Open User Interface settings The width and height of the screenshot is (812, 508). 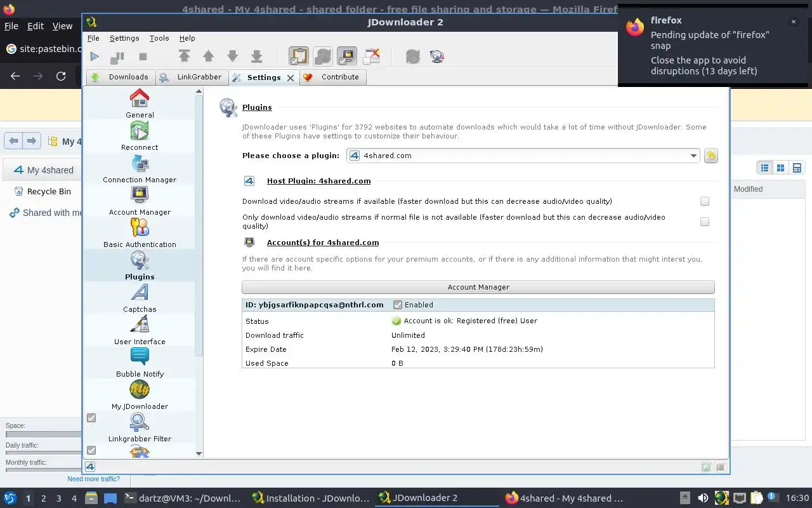[x=140, y=330]
